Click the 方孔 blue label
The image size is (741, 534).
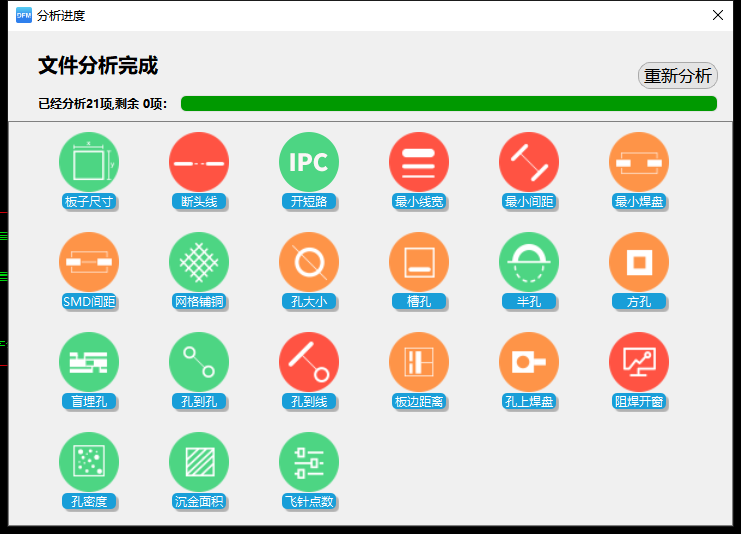(639, 301)
